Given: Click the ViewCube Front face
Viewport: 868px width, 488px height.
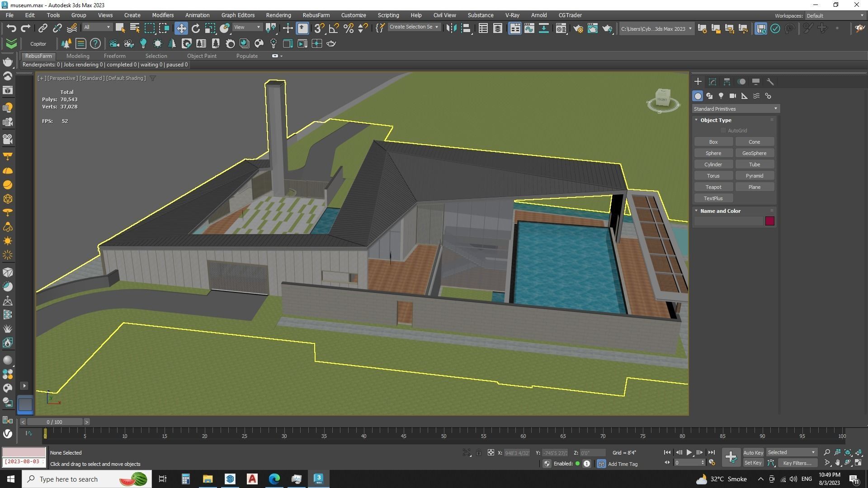Looking at the screenshot, I should 662,99.
